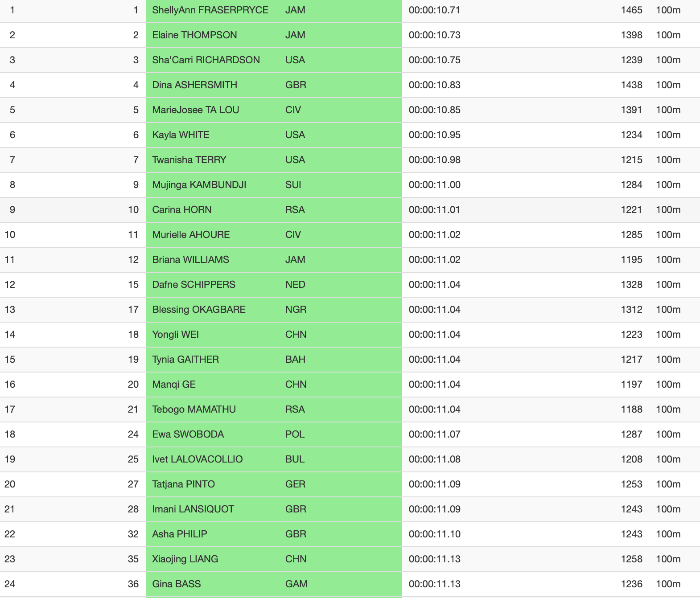Image resolution: width=700 pixels, height=598 pixels.
Task: Select Blessing OKAGBARE's name cell
Action: pyautogui.click(x=199, y=310)
